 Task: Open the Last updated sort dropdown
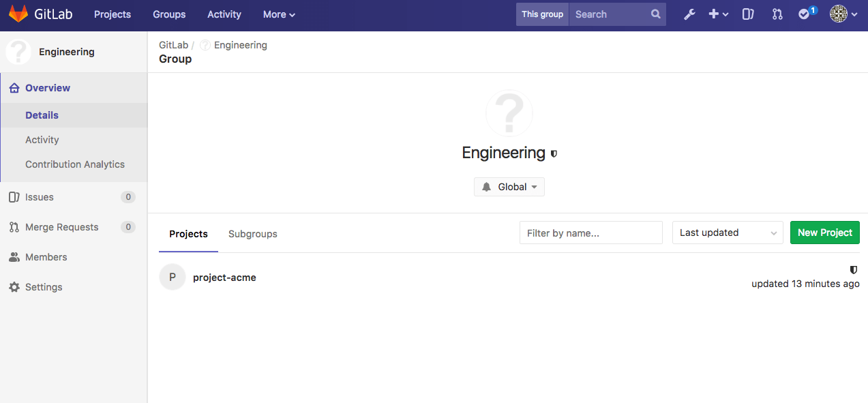(727, 233)
